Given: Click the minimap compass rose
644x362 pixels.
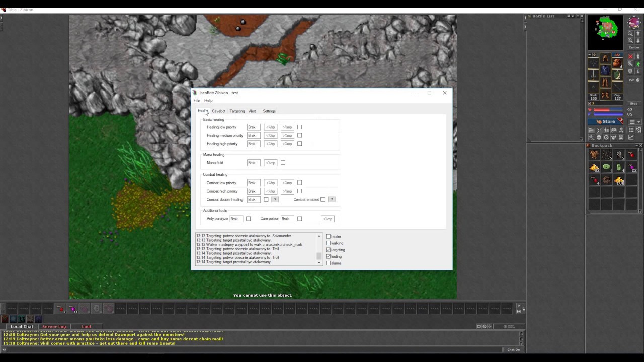Looking at the screenshot, I should 634,23.
